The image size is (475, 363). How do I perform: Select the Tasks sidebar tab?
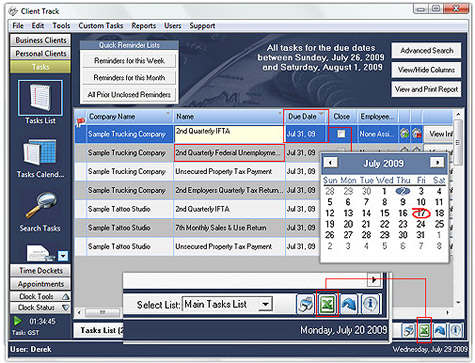(40, 67)
